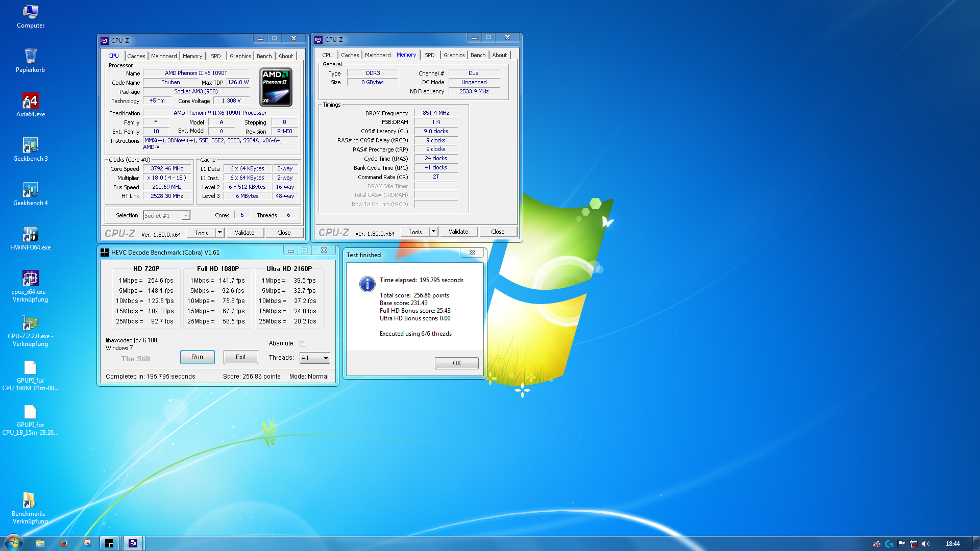Open cpuz_x64.exe shortcut on desktop
This screenshot has height=551, width=980.
30,286
